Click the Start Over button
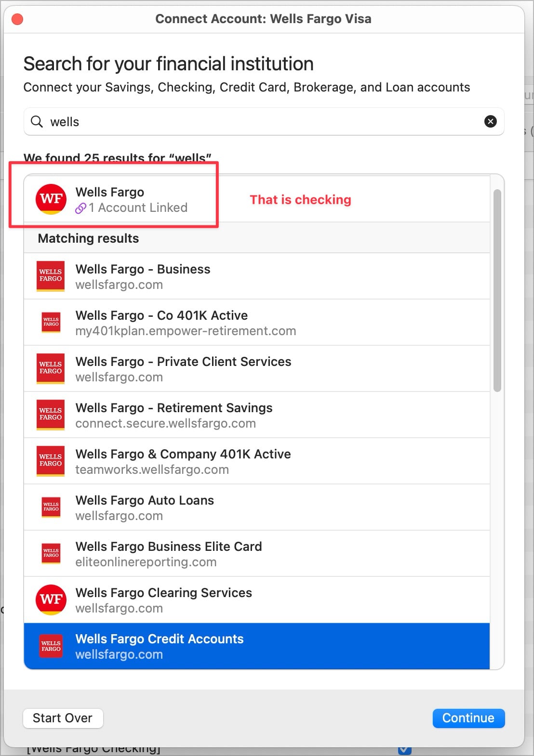The width and height of the screenshot is (534, 756). [x=63, y=718]
